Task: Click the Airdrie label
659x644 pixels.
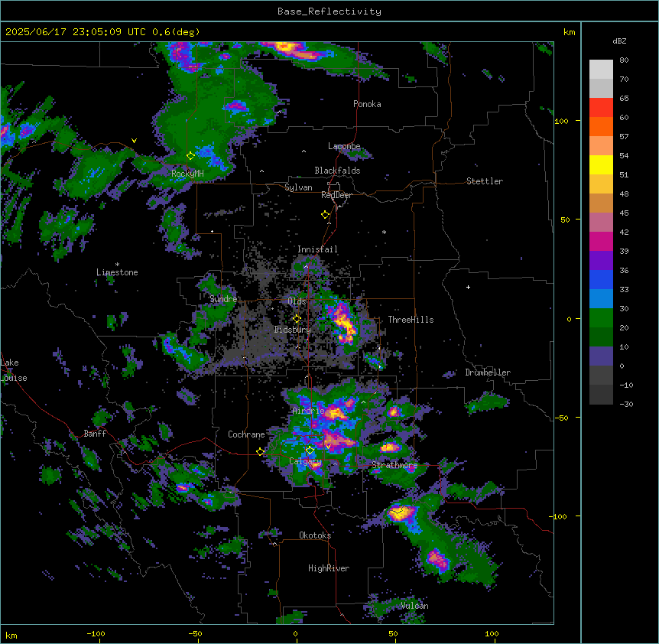Action: tap(309, 411)
